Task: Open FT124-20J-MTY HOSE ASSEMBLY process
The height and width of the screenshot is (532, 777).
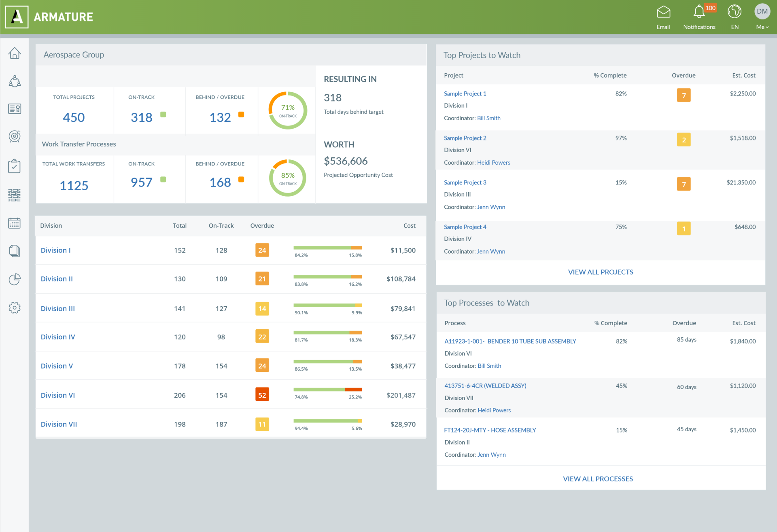Action: pyautogui.click(x=490, y=430)
